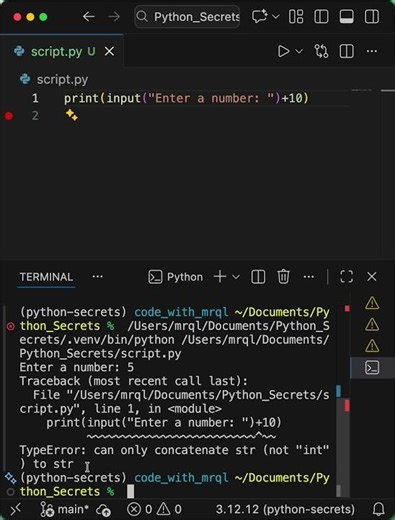Maximize the panel size
The image size is (395, 520).
click(x=346, y=277)
